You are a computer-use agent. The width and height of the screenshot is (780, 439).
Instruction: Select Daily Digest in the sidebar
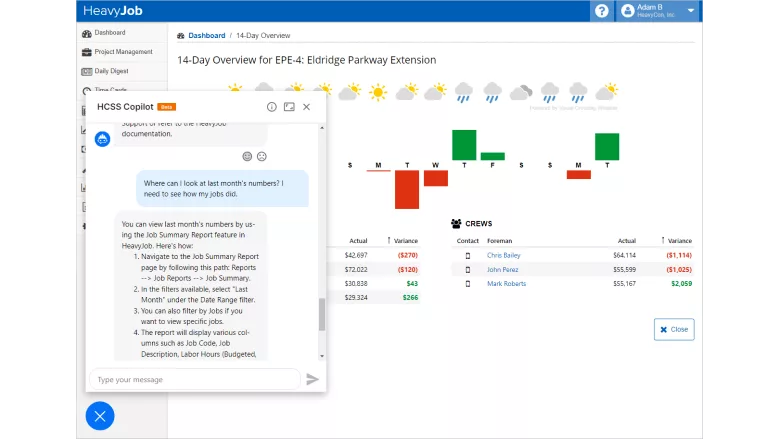tap(111, 71)
